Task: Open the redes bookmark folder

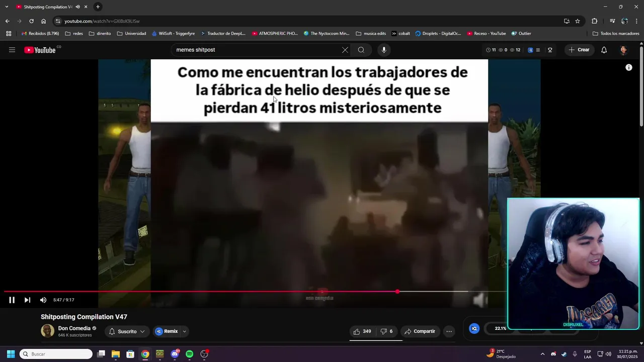Action: 74,34
